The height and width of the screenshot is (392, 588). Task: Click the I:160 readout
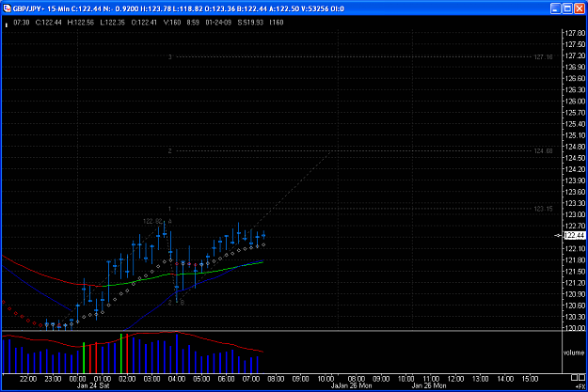pyautogui.click(x=277, y=23)
